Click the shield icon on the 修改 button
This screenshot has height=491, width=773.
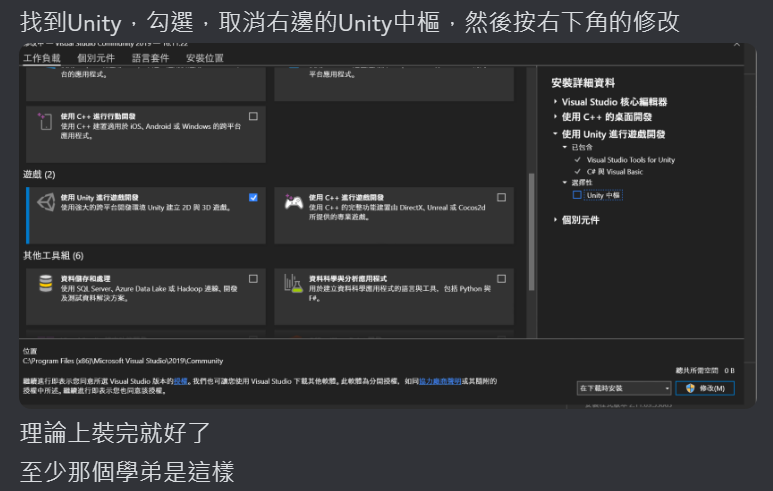pyautogui.click(x=690, y=388)
